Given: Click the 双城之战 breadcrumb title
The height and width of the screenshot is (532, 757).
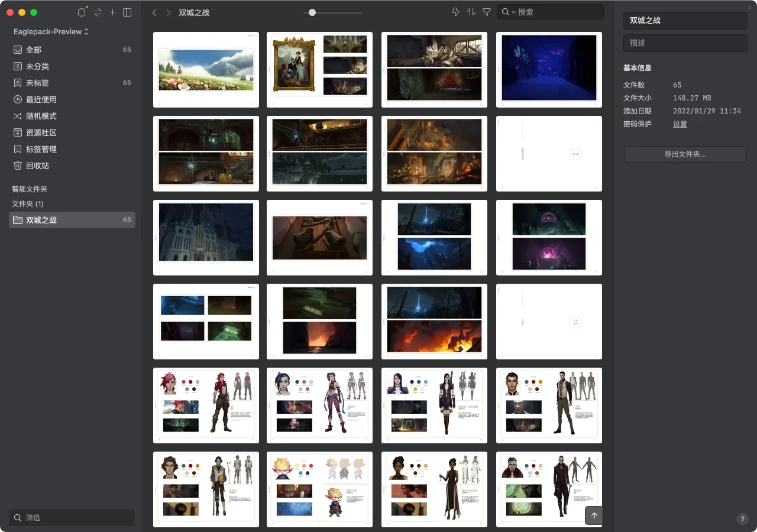Looking at the screenshot, I should click(x=194, y=12).
